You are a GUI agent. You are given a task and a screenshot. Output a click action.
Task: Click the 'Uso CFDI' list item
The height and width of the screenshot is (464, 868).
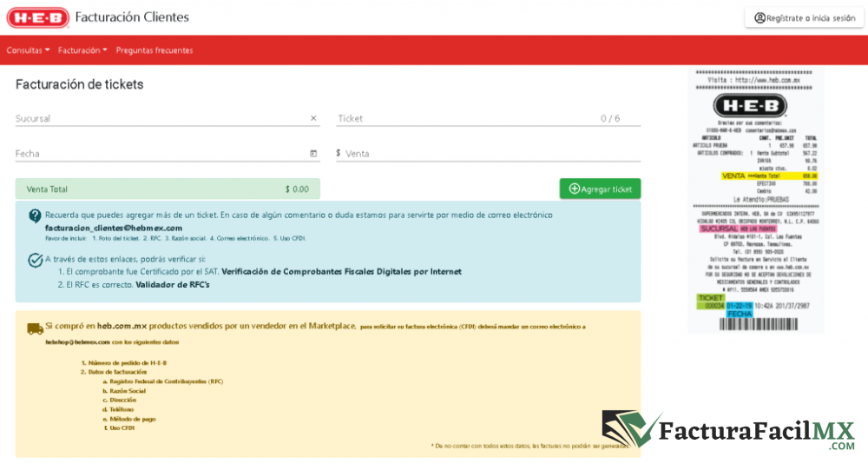click(x=122, y=428)
